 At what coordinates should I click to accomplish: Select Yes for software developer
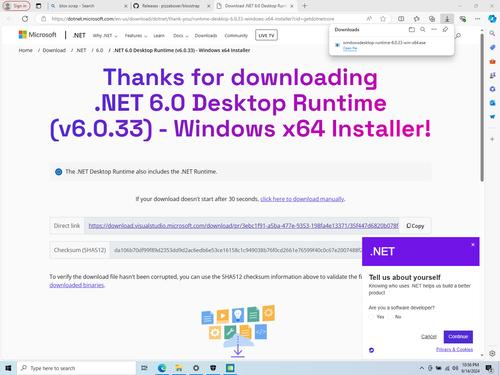pyautogui.click(x=371, y=317)
